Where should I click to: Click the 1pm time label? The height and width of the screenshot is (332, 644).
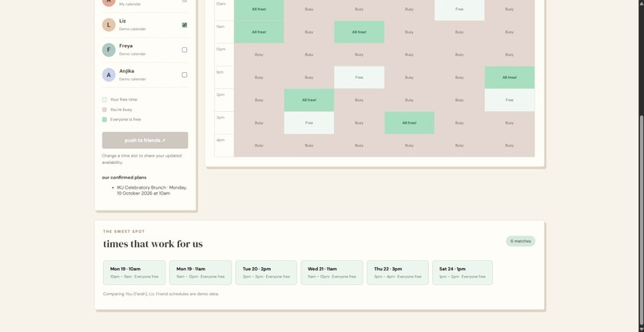coord(220,72)
